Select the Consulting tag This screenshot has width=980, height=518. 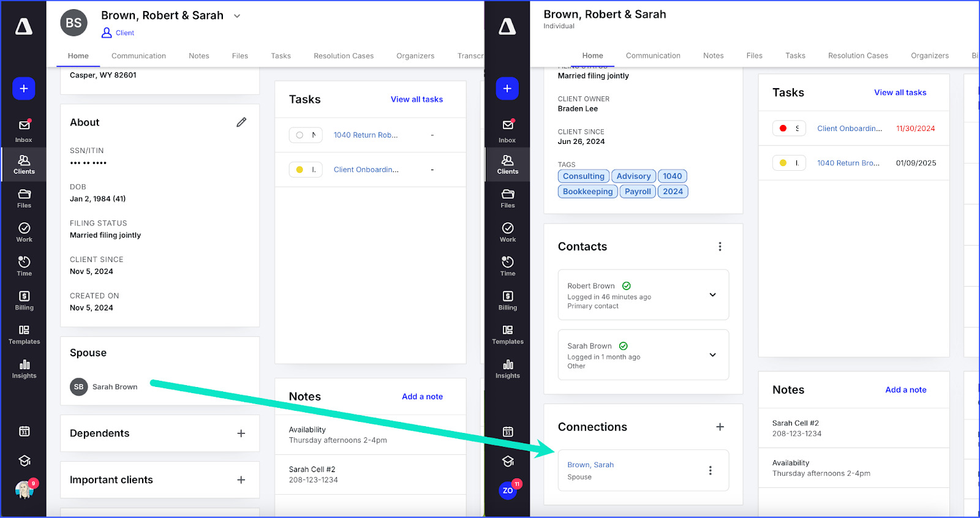[583, 176]
